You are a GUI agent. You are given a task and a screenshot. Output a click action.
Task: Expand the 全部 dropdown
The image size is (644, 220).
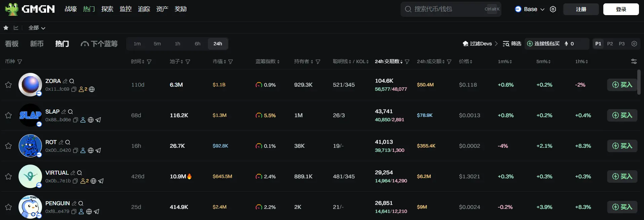(x=37, y=28)
